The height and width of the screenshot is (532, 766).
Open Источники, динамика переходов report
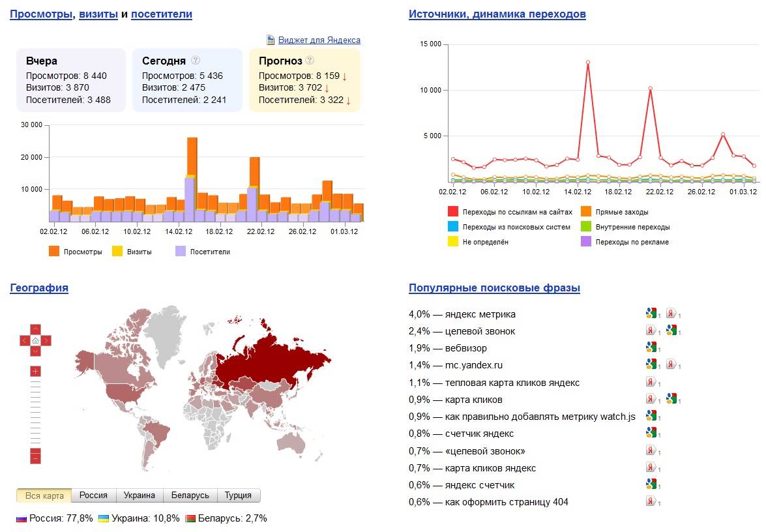pyautogui.click(x=497, y=14)
